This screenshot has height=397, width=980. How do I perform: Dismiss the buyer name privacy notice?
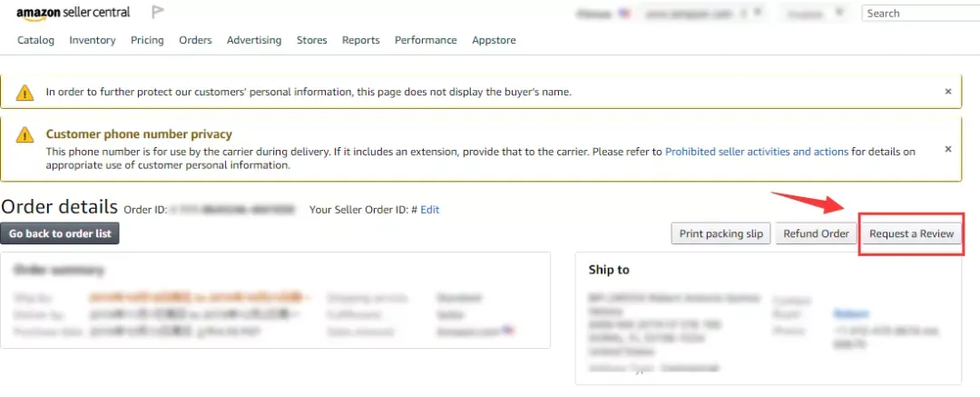(x=948, y=92)
